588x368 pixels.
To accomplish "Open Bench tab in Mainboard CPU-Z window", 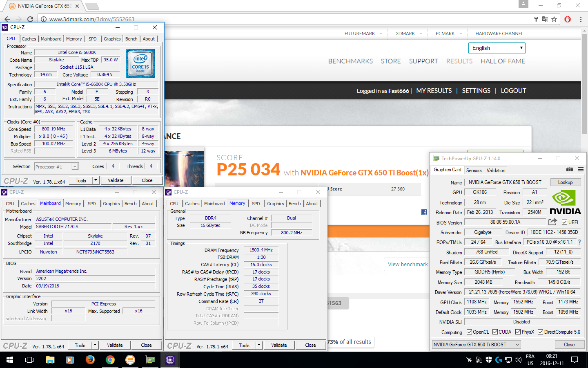I will point(131,204).
